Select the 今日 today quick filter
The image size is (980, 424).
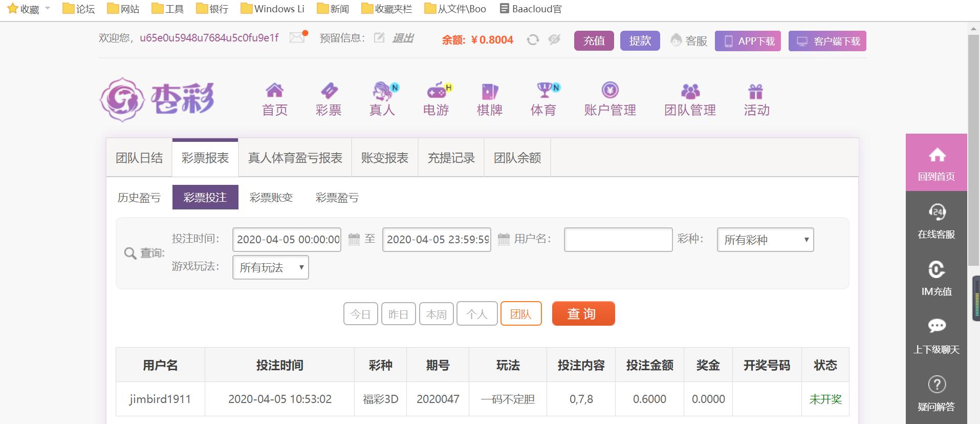[x=361, y=314]
